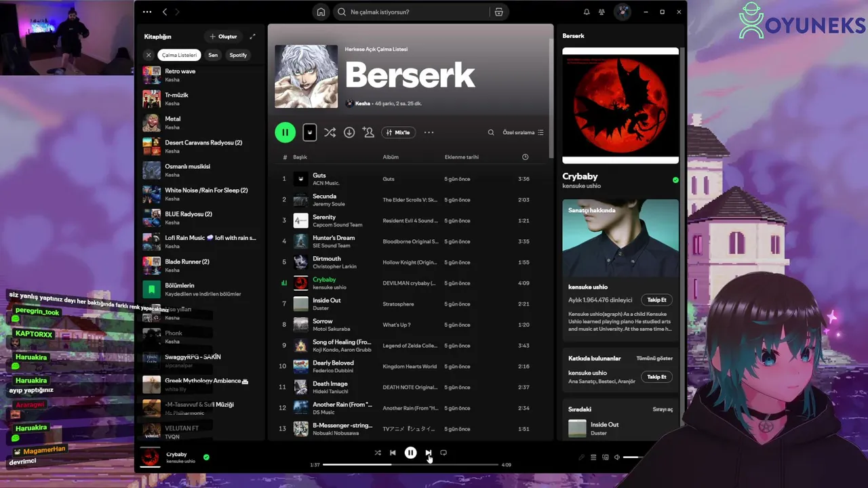Open more options for the Berserk playlist

point(429,132)
